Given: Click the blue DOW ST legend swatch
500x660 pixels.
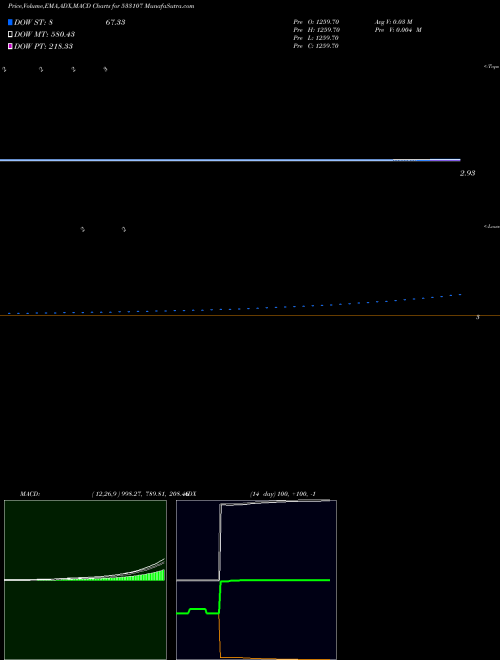Looking at the screenshot, I should [x=10, y=22].
